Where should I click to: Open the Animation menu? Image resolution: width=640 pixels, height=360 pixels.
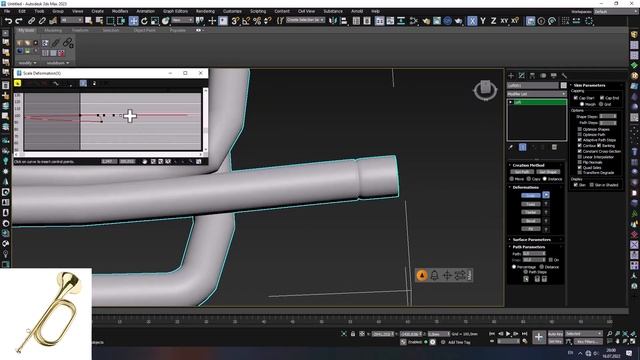[x=146, y=11]
